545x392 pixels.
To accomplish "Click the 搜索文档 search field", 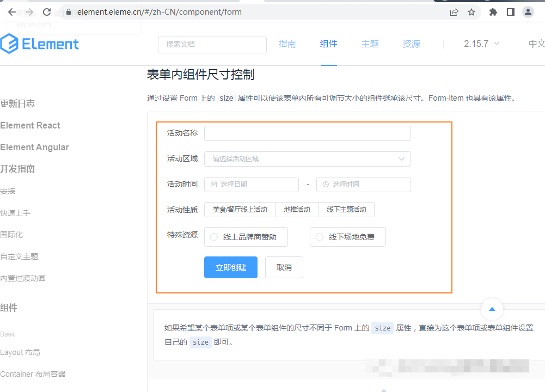I will [x=212, y=44].
